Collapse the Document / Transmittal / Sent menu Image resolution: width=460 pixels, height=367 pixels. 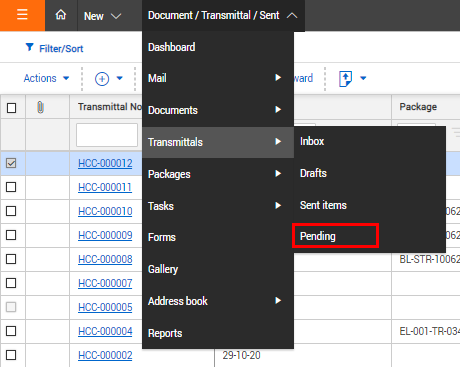[x=223, y=15]
